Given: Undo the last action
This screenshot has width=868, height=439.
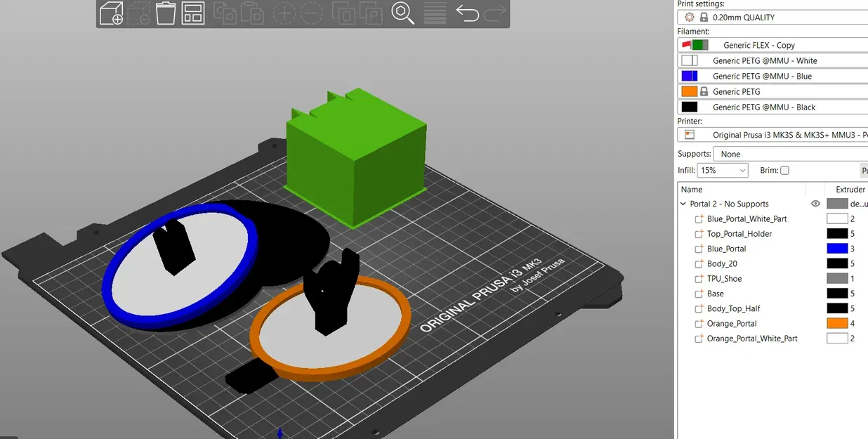Looking at the screenshot, I should (x=467, y=13).
